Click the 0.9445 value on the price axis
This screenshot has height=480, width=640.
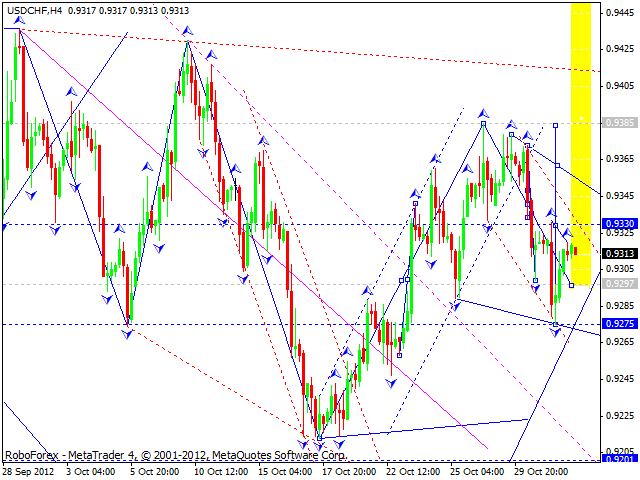tap(618, 12)
